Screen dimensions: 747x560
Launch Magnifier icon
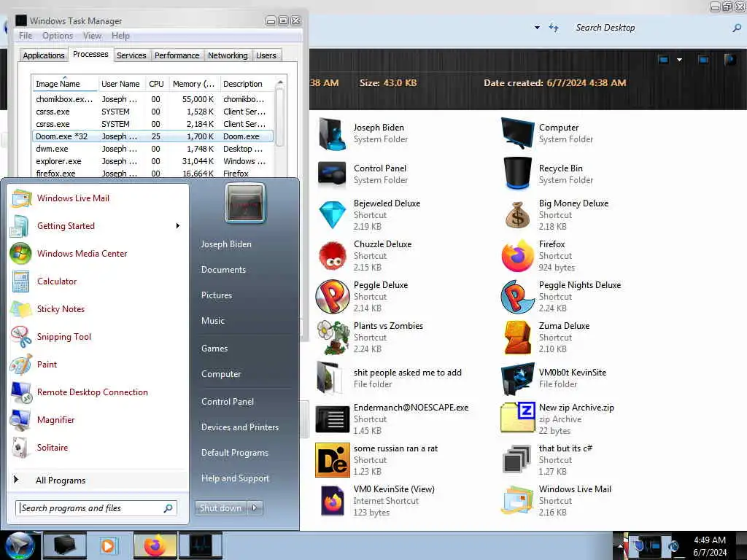point(20,419)
